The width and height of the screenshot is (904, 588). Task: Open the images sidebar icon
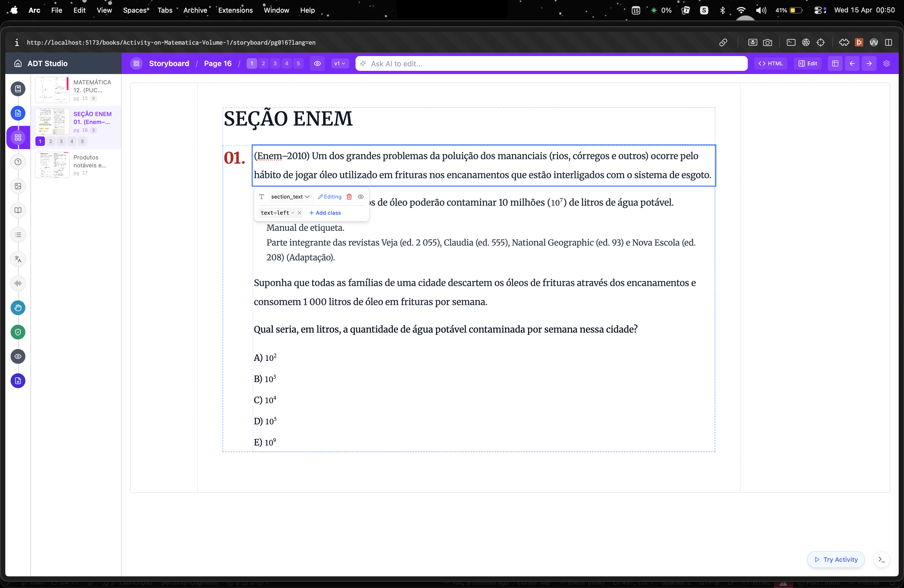click(18, 186)
